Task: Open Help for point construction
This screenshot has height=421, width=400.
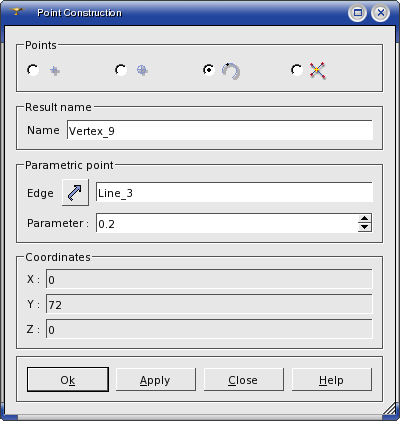Action: pyautogui.click(x=332, y=380)
